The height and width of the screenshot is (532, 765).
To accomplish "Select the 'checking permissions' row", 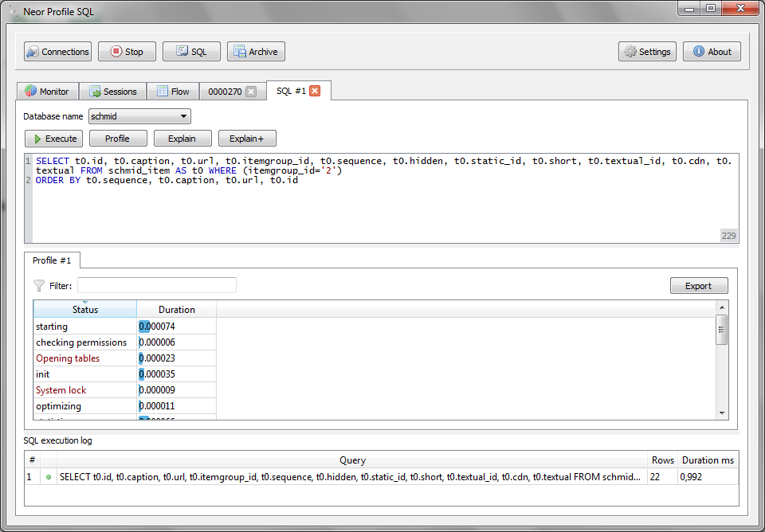I will point(124,342).
